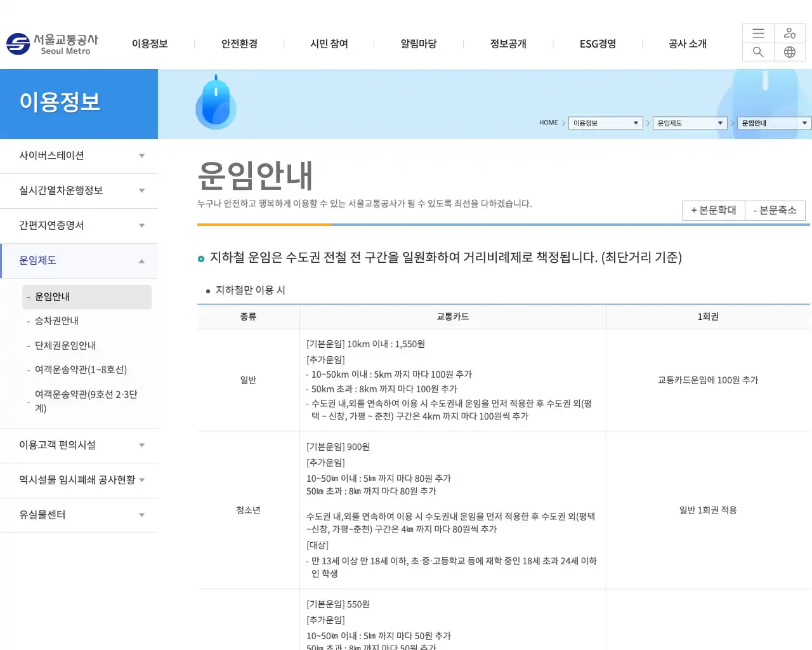Image resolution: width=812 pixels, height=650 pixels.
Task: Expand 사이버스테이션 sidebar section
Action: [79, 156]
